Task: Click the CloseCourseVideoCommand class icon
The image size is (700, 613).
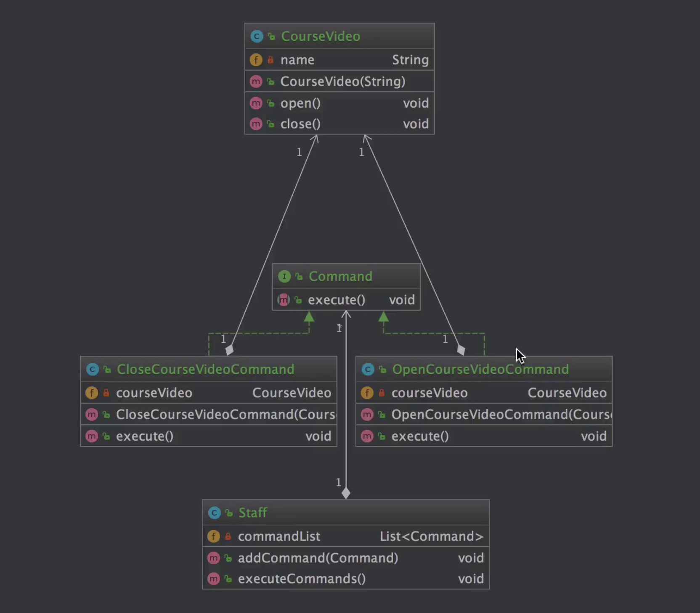Action: click(93, 370)
